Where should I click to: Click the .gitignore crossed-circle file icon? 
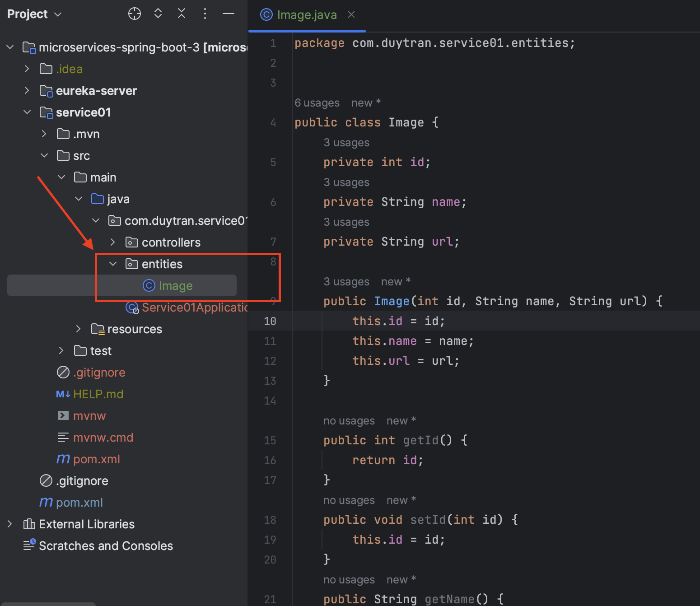click(x=63, y=372)
